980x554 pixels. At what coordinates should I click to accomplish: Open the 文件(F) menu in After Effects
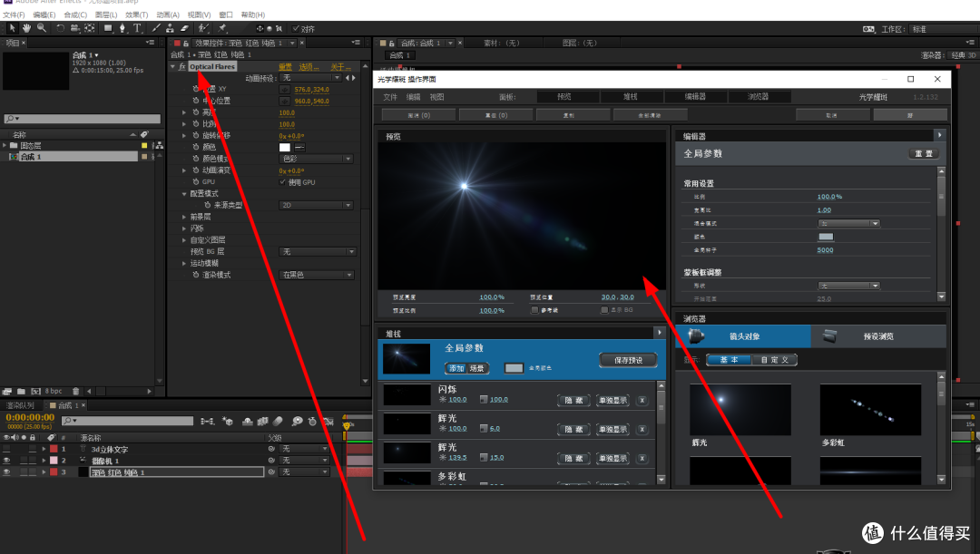[x=14, y=15]
